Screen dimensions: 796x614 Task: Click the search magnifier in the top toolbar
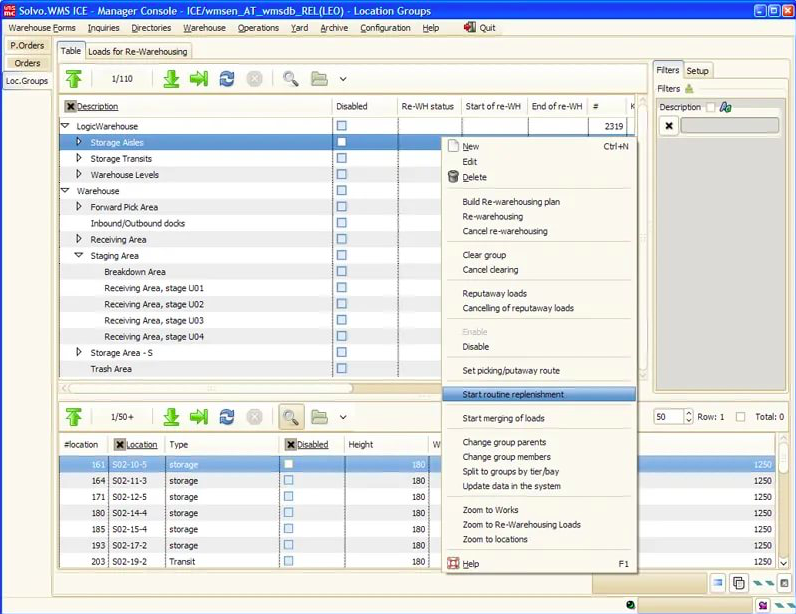pos(290,79)
